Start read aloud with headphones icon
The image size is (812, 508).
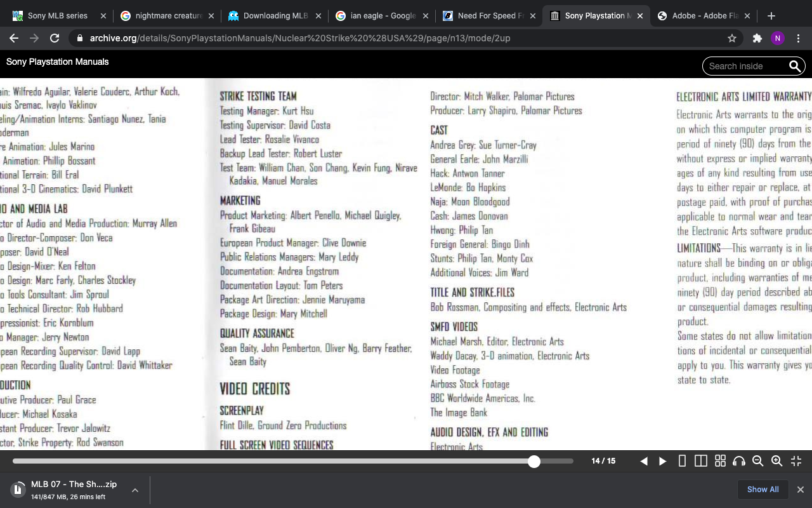pyautogui.click(x=739, y=461)
